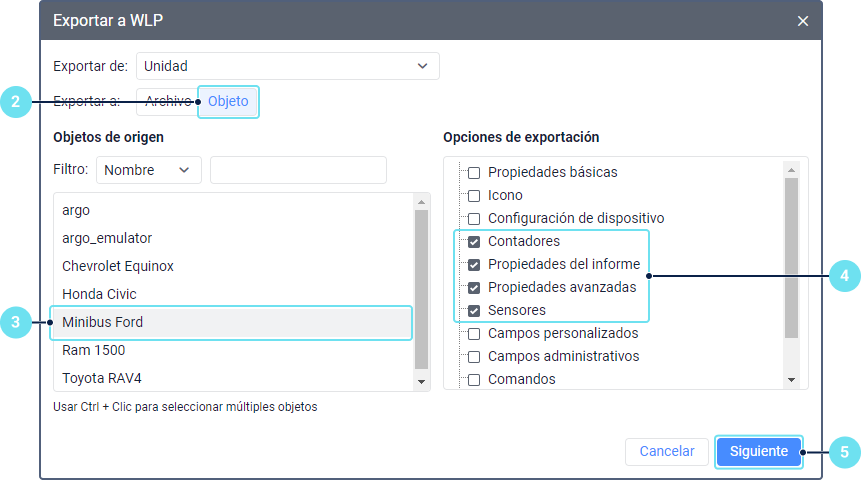Close the Exportar a WLP dialog

(803, 21)
